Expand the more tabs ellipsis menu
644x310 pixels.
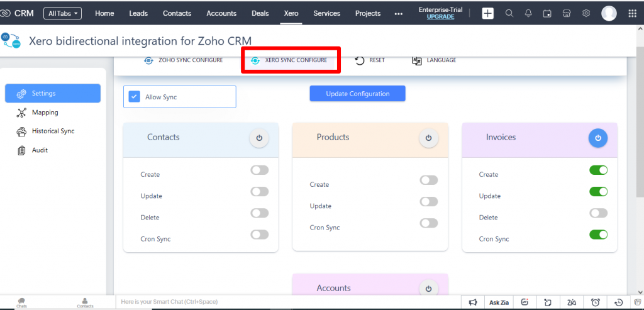(x=398, y=14)
